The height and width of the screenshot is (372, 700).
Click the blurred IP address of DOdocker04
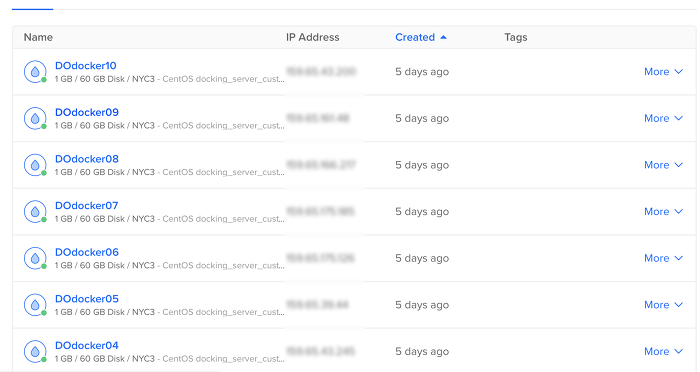(x=321, y=351)
